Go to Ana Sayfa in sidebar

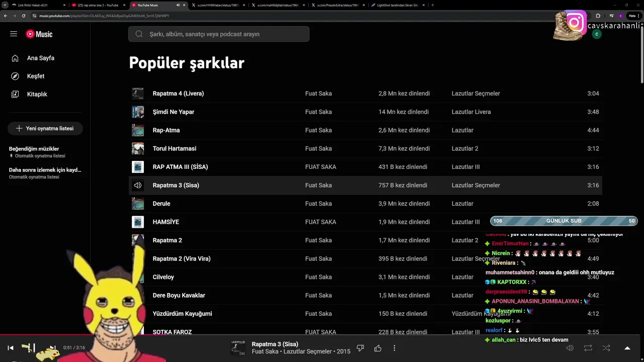click(x=40, y=58)
